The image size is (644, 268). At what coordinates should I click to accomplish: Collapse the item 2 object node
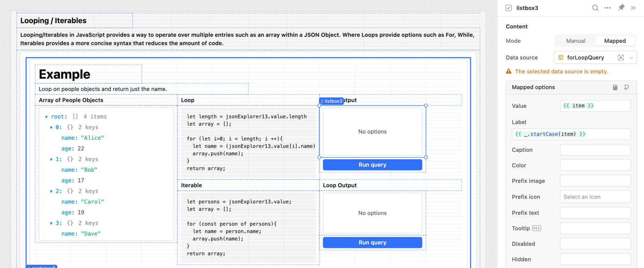tap(51, 191)
